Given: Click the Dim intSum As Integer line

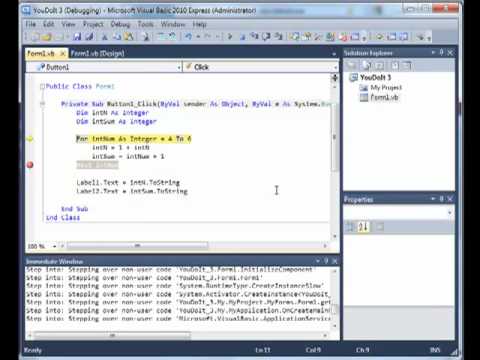Looking at the screenshot, I should pos(116,122).
